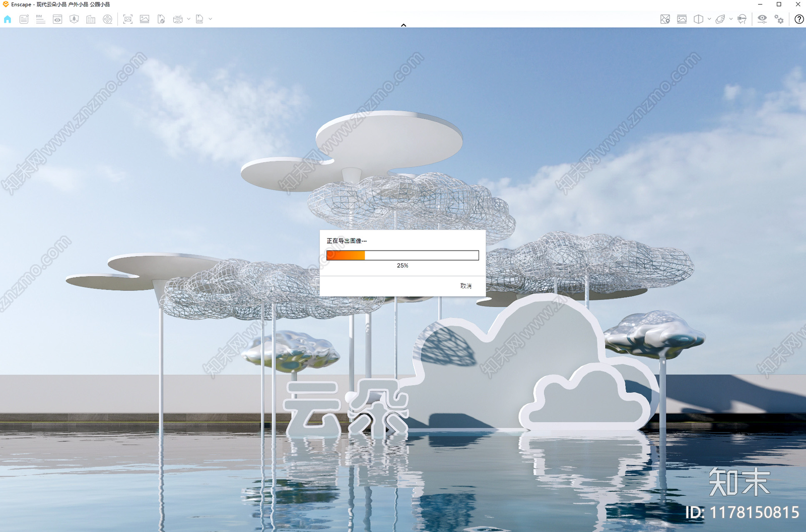Click the 取消 cancel button in export dialog
Screen dimensions: 806x532
coord(466,286)
